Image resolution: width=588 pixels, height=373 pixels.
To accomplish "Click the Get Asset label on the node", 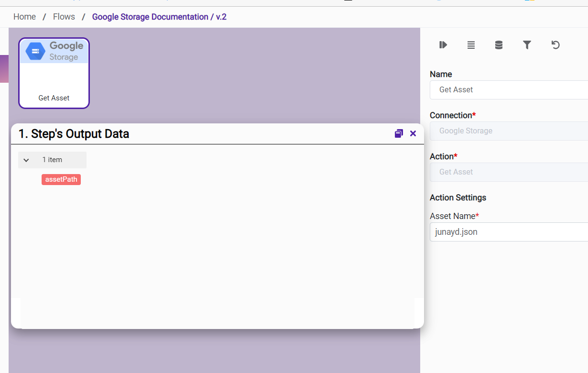I will (x=54, y=98).
